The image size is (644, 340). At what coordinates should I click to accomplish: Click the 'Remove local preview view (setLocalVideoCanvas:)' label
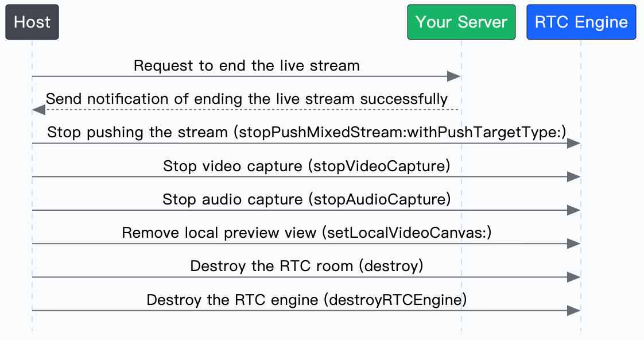coord(307,233)
